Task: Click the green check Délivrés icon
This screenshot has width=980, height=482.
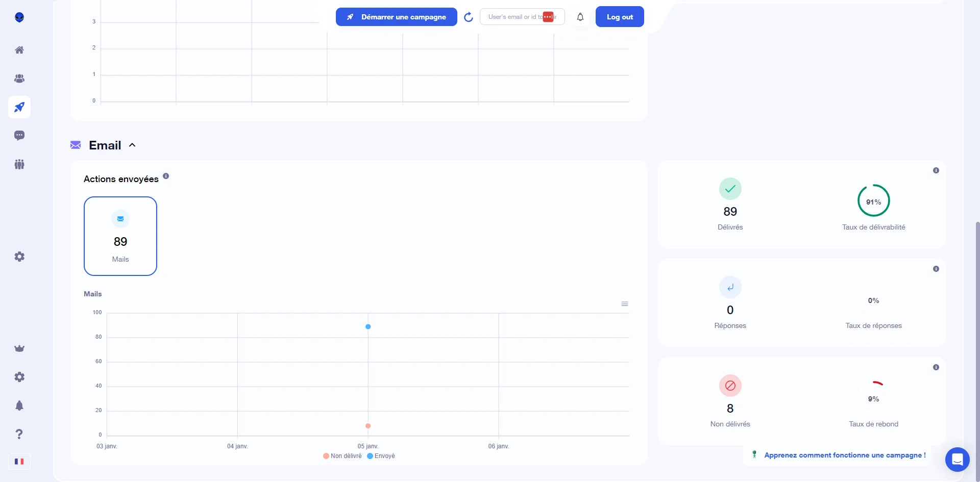Action: tap(730, 189)
